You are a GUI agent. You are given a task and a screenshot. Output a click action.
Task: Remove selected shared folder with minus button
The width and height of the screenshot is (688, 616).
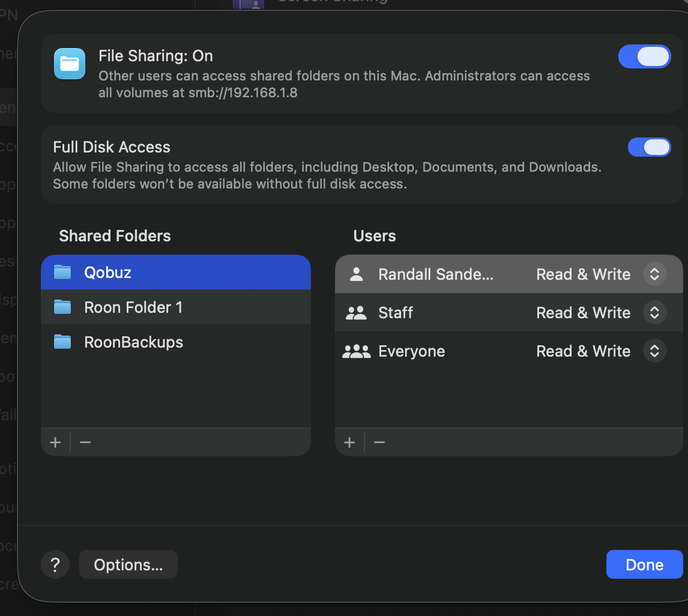pyautogui.click(x=85, y=442)
